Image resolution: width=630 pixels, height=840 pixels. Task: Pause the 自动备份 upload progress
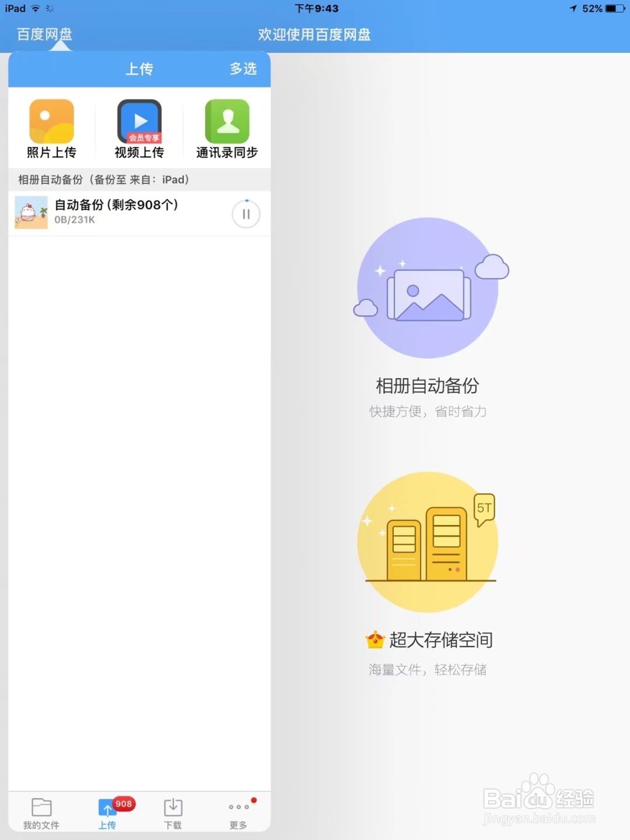(x=246, y=214)
